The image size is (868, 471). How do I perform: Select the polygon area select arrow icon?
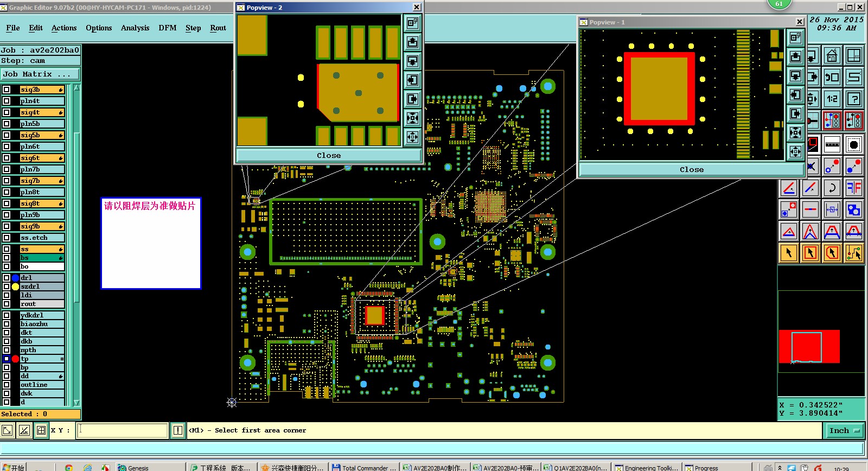tap(832, 252)
